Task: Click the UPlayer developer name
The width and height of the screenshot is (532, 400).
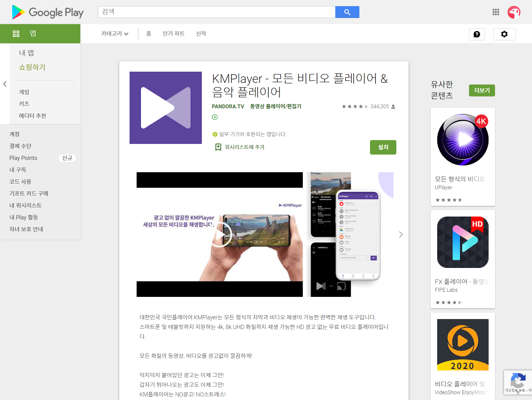Action: pos(443,187)
